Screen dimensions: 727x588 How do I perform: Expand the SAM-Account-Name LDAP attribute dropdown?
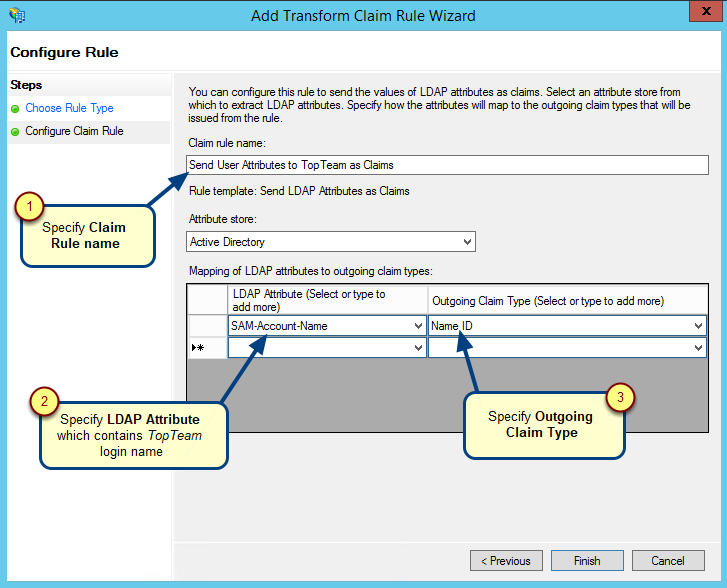click(x=418, y=326)
